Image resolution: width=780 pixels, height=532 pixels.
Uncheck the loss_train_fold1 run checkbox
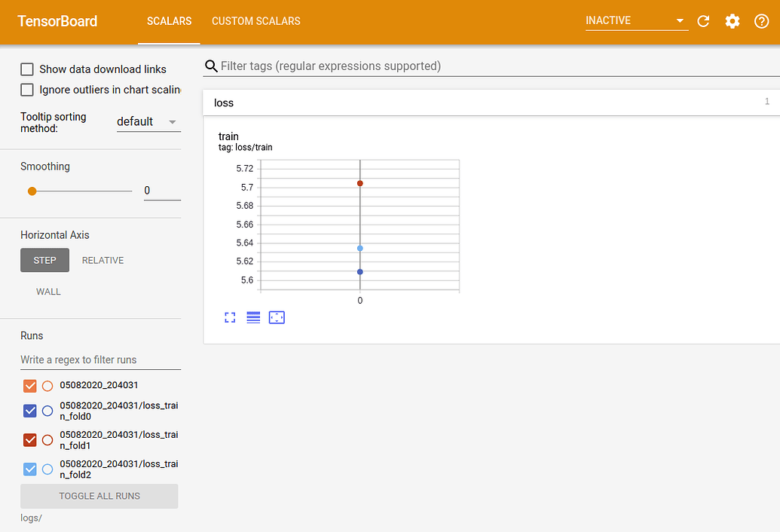(30, 440)
